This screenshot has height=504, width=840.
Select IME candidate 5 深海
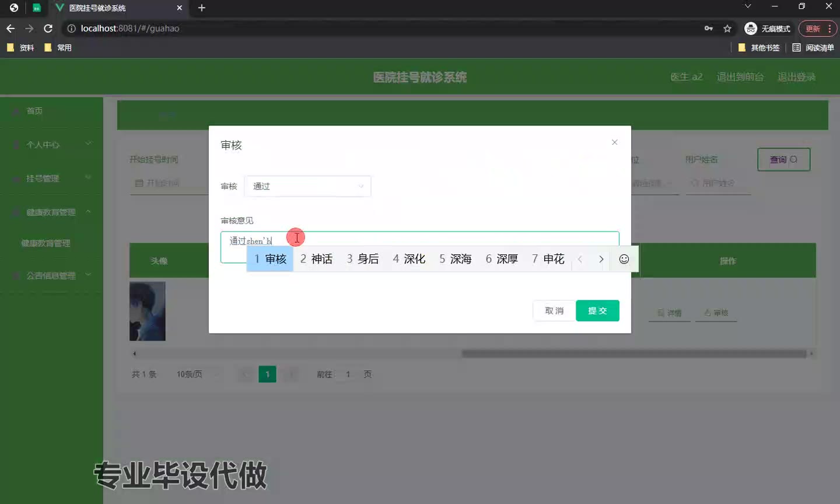(x=455, y=259)
